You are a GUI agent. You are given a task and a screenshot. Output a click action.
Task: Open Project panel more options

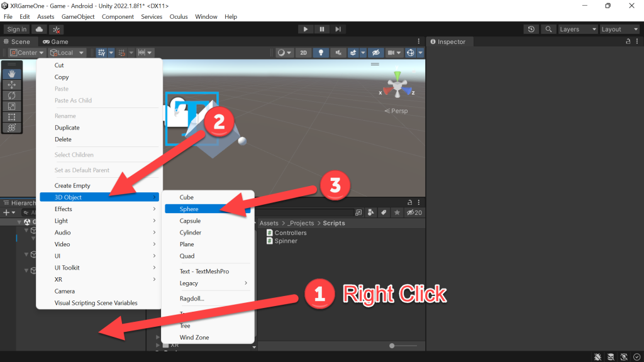418,202
